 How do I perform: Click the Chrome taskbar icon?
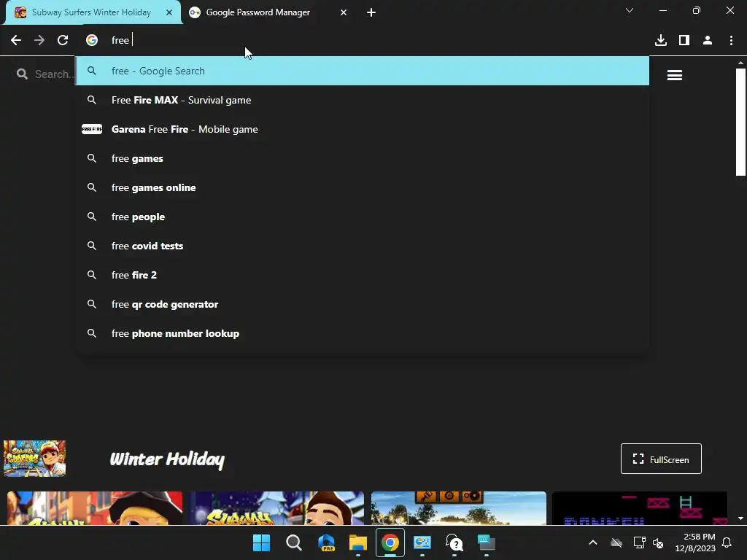[390, 542]
